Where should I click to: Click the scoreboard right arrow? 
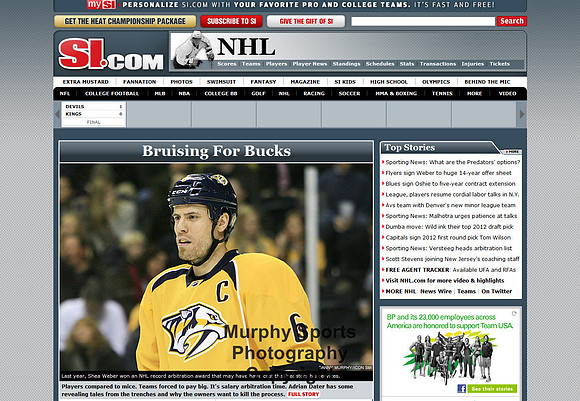(522, 114)
